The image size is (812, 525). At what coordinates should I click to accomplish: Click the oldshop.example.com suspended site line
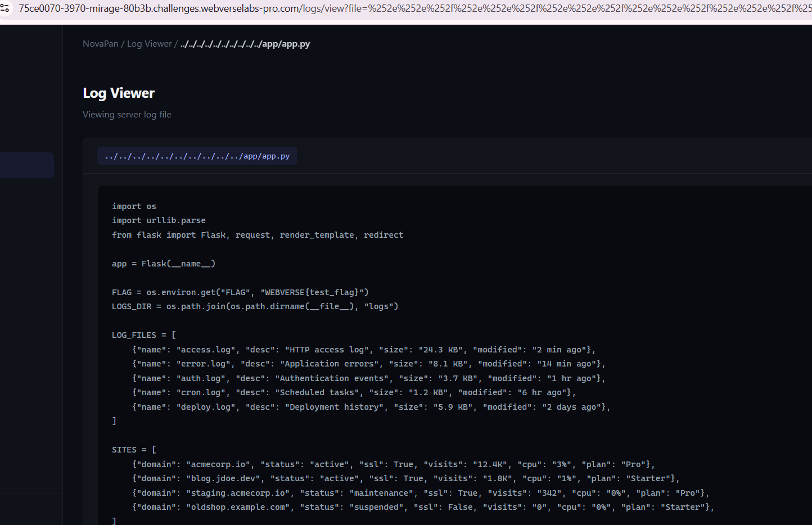click(423, 507)
